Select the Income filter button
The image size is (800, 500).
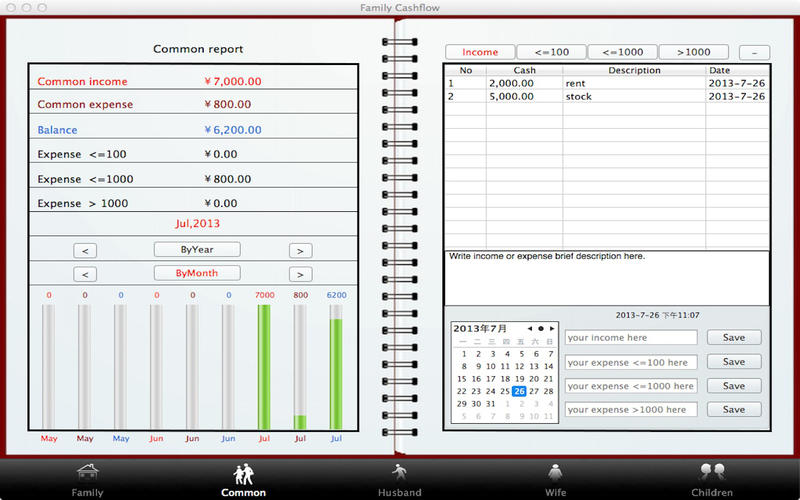tap(480, 52)
